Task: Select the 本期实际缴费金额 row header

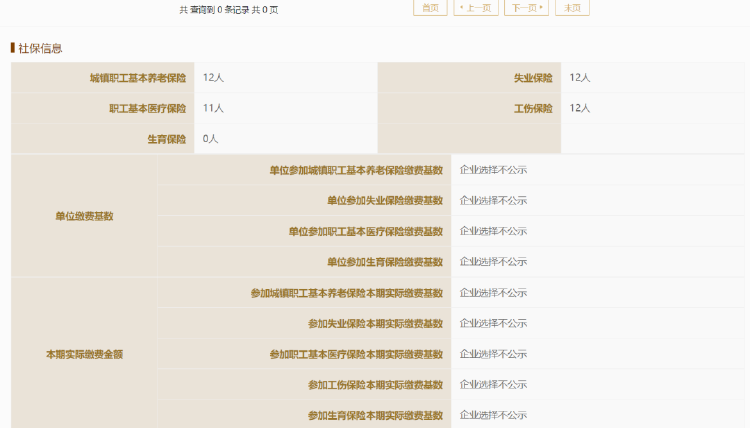Action: pos(84,354)
